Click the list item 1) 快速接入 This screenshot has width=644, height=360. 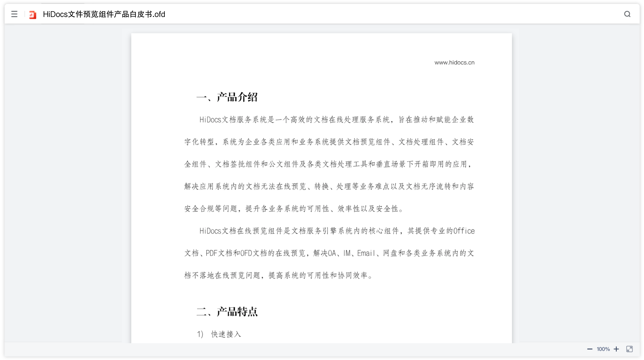coord(219,334)
